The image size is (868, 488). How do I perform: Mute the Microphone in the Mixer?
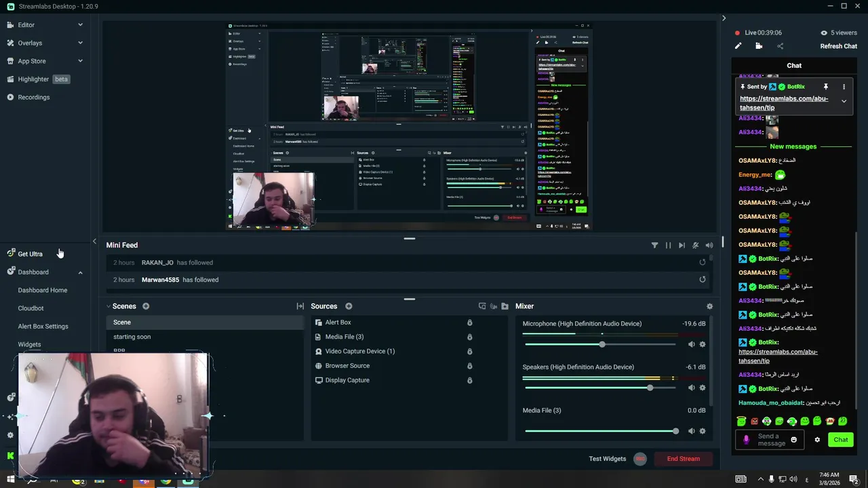[x=691, y=344]
